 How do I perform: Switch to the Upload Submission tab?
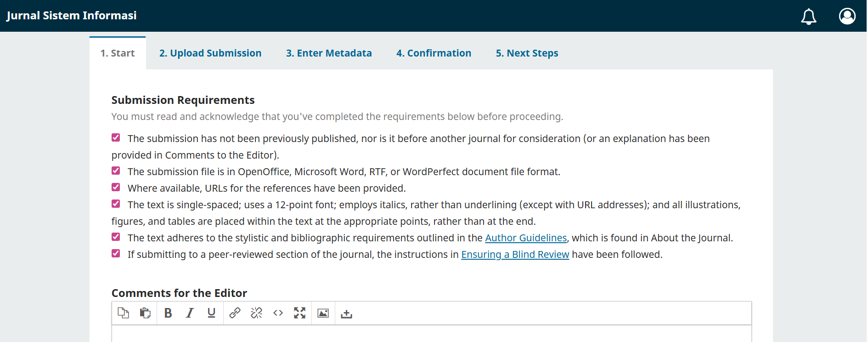(210, 53)
